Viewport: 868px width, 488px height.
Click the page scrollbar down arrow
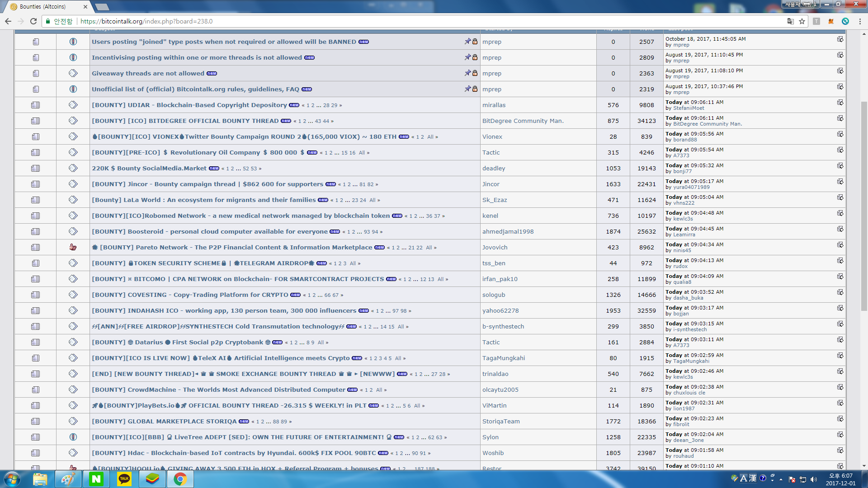(864, 466)
